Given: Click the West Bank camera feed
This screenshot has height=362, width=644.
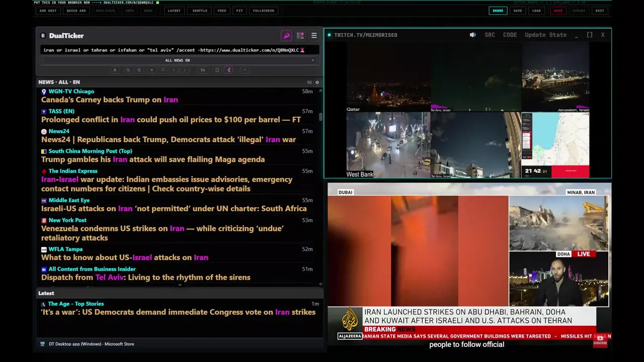Looking at the screenshot, I should [x=388, y=145].
